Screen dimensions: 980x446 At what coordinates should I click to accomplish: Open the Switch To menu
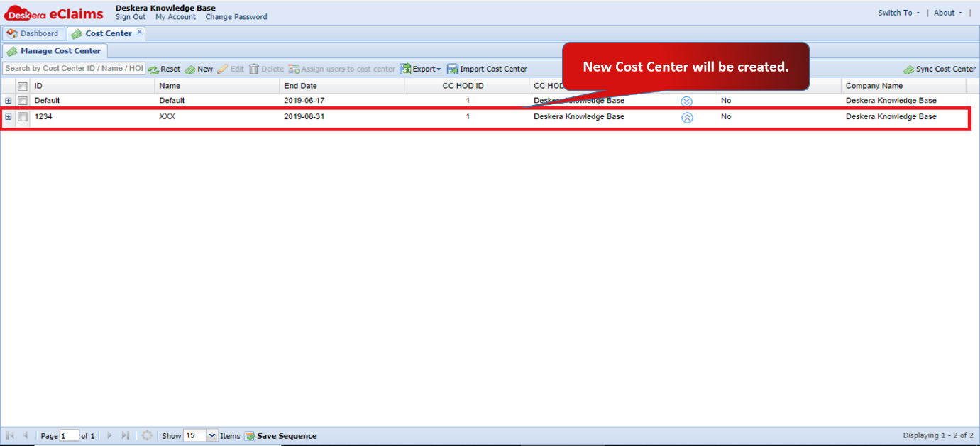898,13
